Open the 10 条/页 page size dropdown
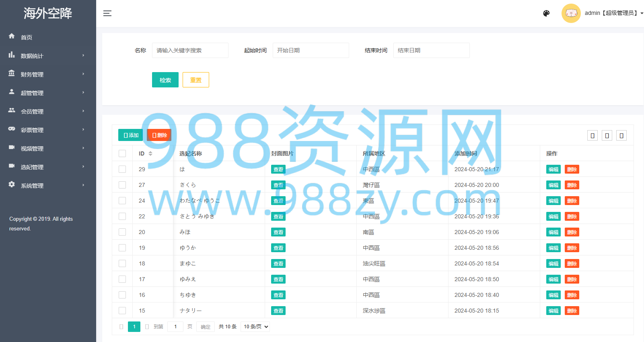This screenshot has height=342, width=644. (255, 327)
